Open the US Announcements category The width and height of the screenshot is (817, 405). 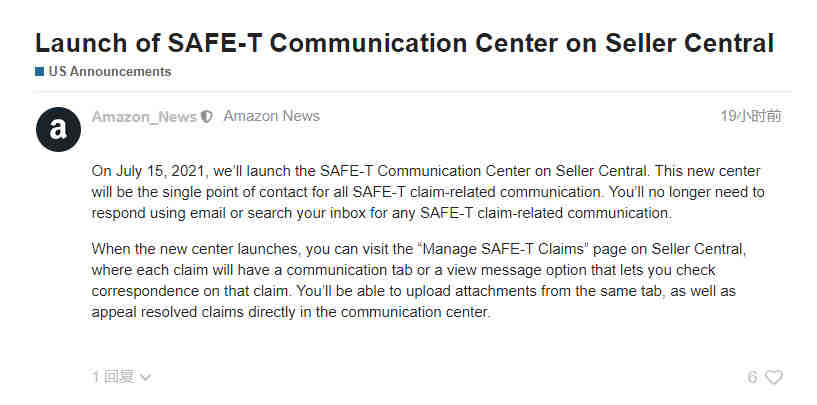(x=110, y=72)
